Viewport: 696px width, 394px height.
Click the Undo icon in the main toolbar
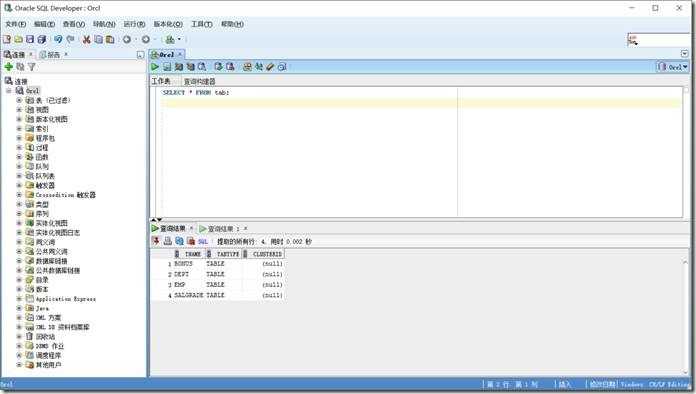point(58,39)
